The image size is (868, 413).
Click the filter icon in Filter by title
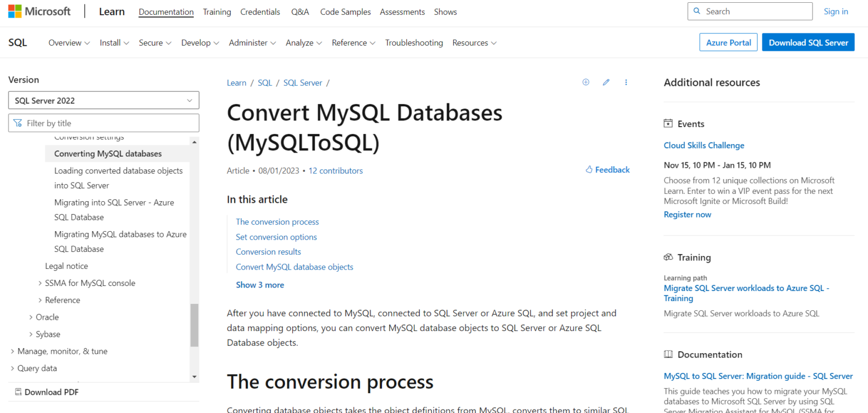click(18, 123)
